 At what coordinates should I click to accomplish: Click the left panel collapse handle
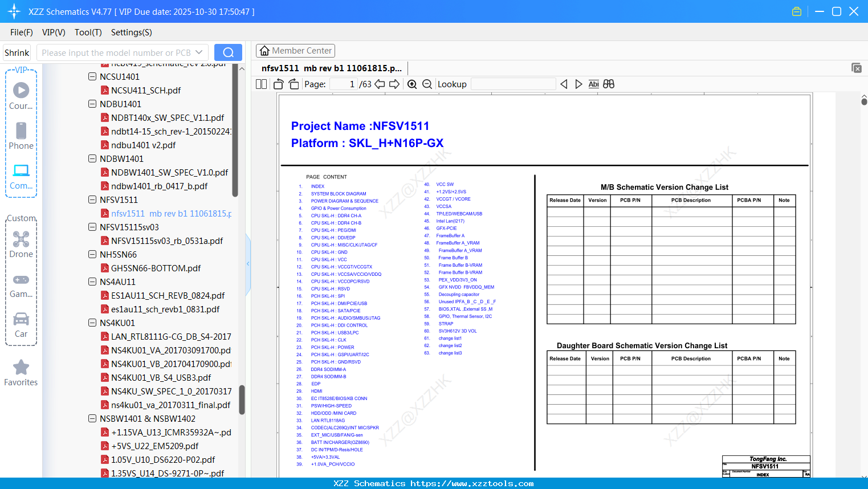[x=248, y=264]
